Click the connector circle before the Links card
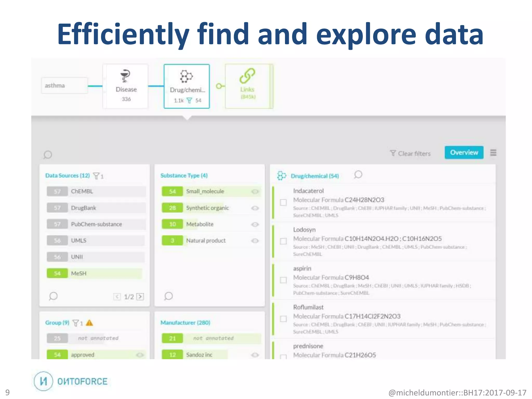 [219, 86]
